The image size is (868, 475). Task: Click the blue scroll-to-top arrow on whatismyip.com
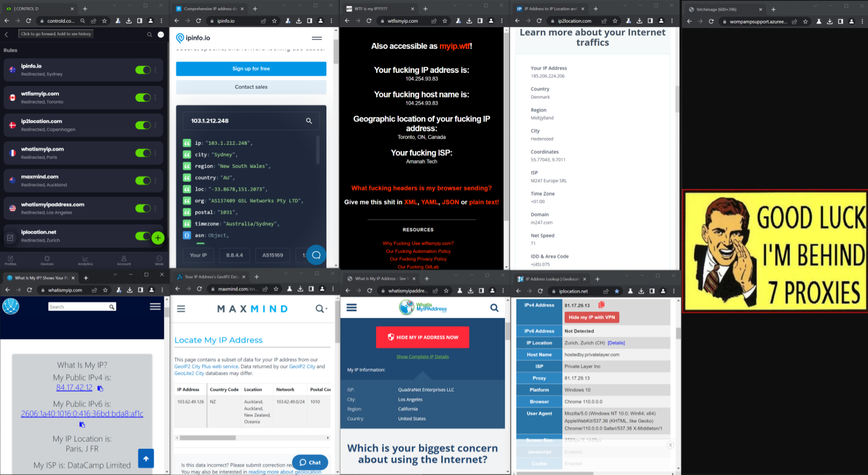pos(146,458)
